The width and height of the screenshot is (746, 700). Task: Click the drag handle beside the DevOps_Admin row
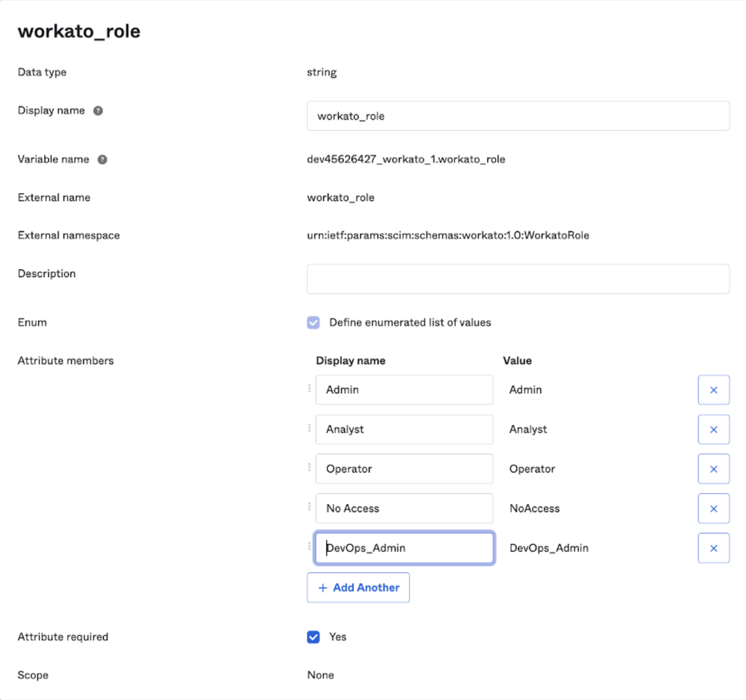coord(311,548)
